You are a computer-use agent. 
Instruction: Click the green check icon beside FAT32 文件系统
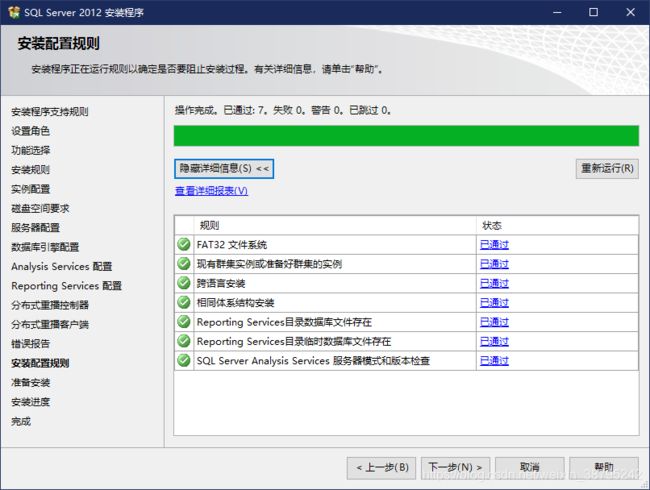click(x=184, y=244)
